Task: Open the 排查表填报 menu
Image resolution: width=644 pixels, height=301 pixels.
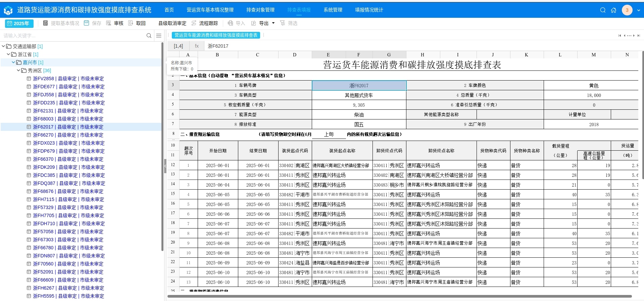Action: [x=299, y=10]
